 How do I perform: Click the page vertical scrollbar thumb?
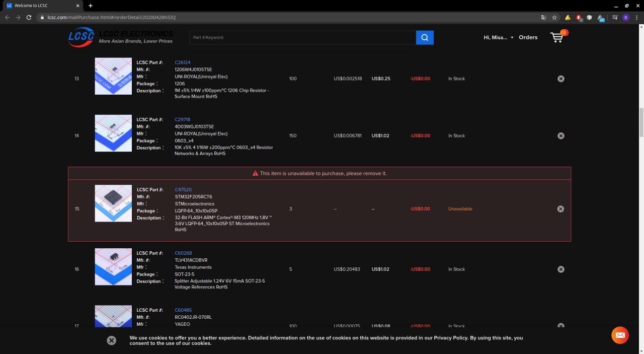[641, 122]
